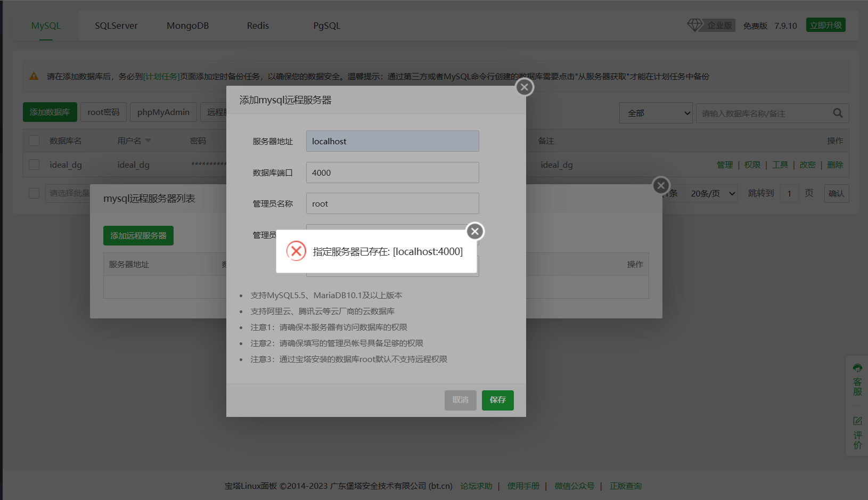Click the 保存 save button
Viewport: 868px width, 500px height.
[x=498, y=400]
